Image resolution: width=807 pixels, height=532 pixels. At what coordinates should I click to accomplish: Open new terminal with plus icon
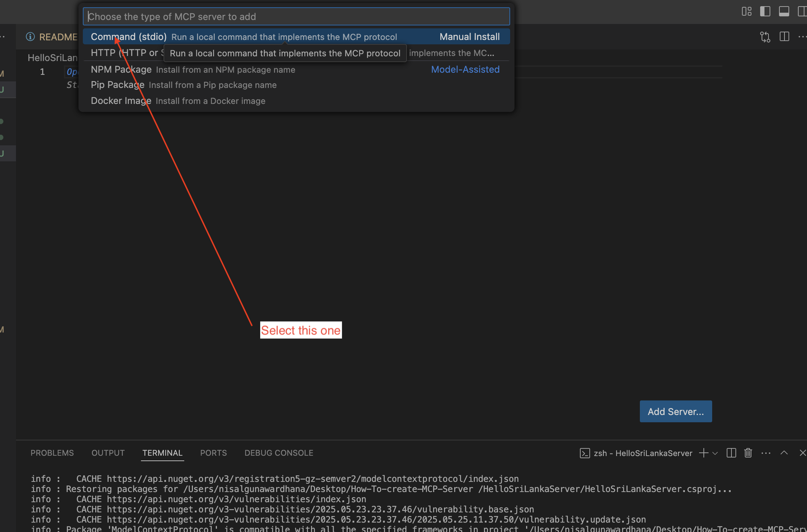(x=703, y=453)
